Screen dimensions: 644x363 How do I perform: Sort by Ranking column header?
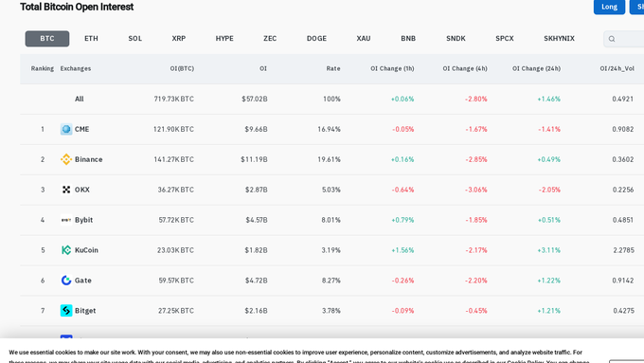43,68
